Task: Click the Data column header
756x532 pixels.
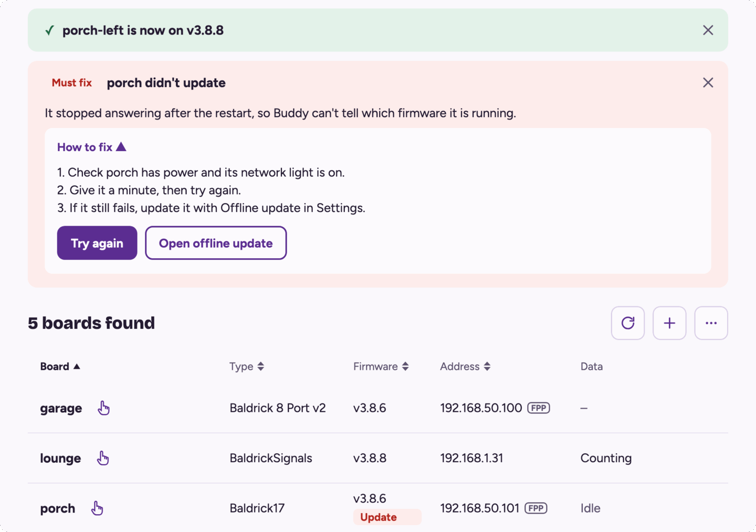Action: (591, 367)
